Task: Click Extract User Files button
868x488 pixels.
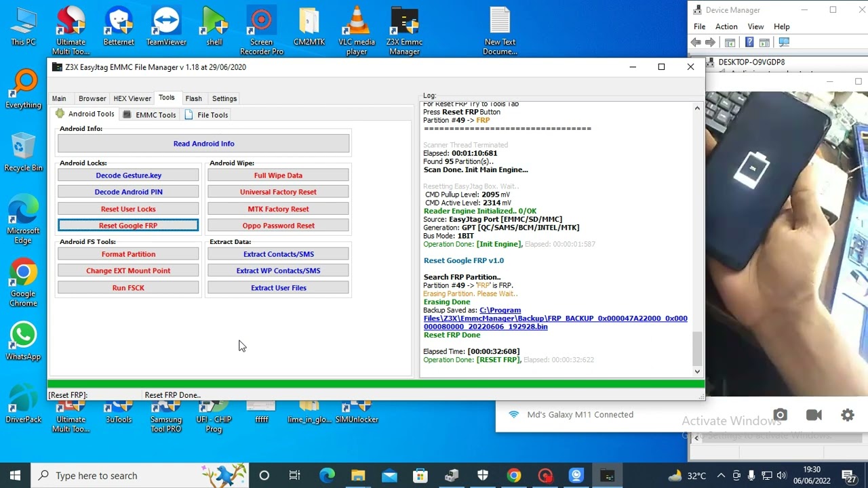Action: (278, 287)
